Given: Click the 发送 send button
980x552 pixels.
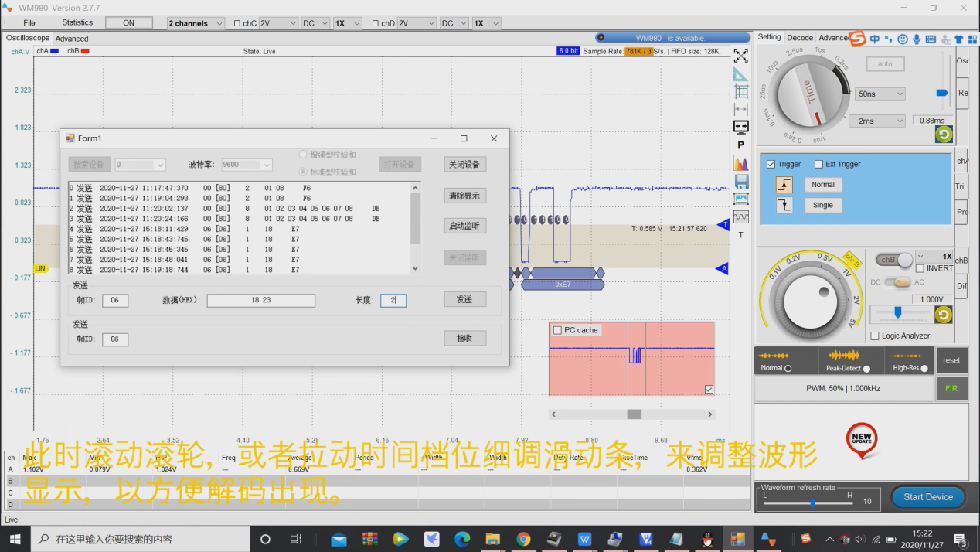Looking at the screenshot, I should pos(464,299).
